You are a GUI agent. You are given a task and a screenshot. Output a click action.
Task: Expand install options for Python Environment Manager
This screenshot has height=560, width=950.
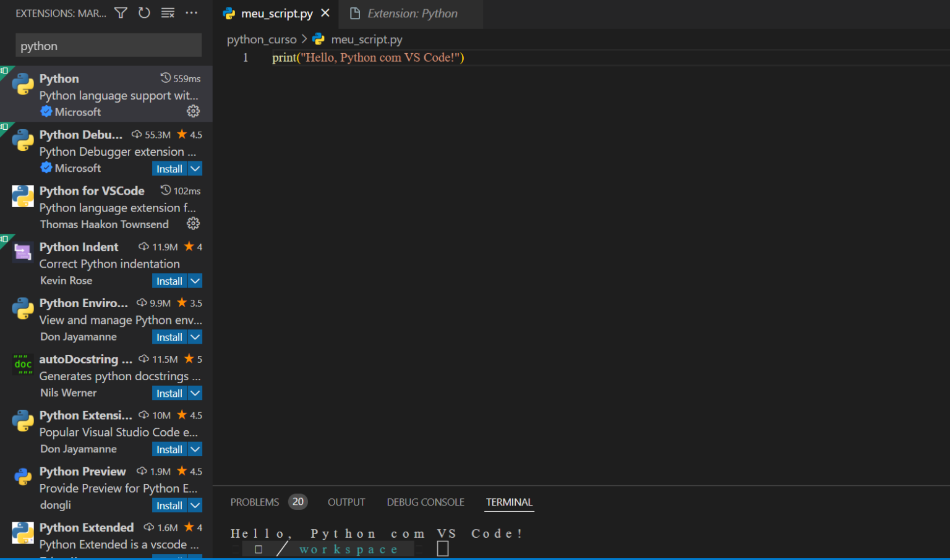point(195,337)
